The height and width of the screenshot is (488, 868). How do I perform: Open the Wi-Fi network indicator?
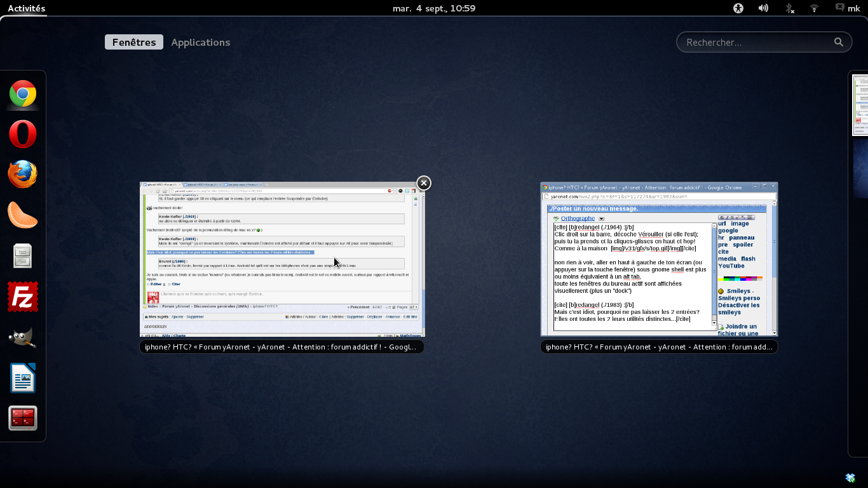814,8
